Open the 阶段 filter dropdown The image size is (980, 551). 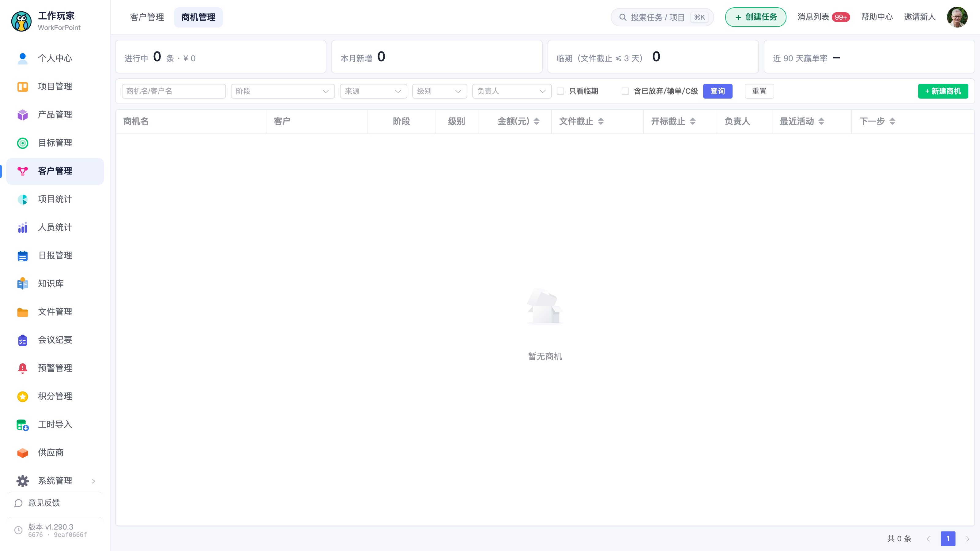[x=283, y=91]
